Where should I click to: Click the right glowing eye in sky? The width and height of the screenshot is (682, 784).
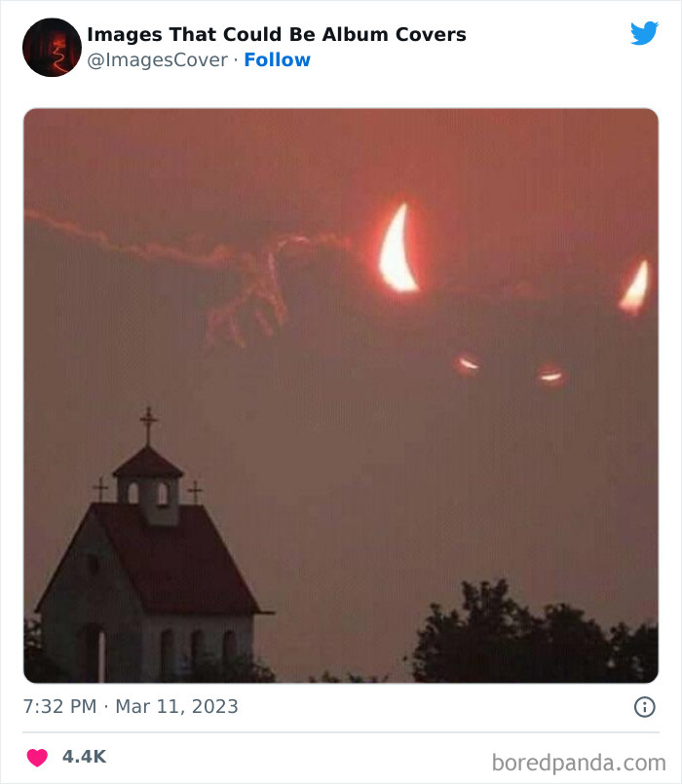[550, 376]
